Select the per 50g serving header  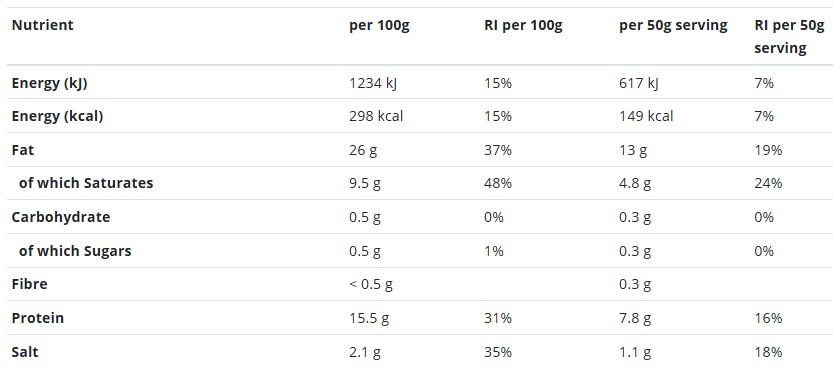click(673, 26)
